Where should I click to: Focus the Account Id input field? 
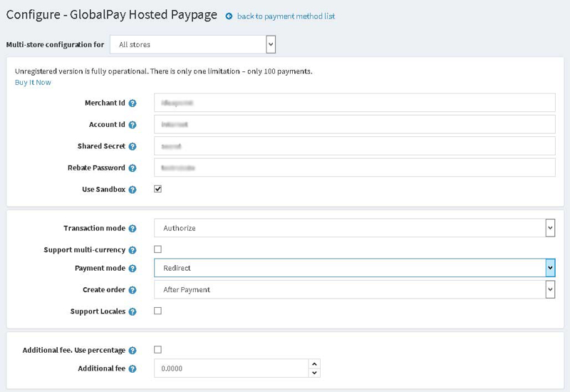pyautogui.click(x=354, y=124)
